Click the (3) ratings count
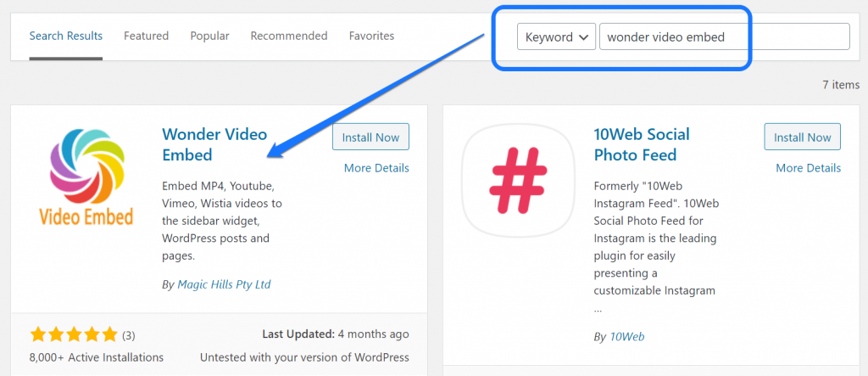This screenshot has width=868, height=376. 128,335
